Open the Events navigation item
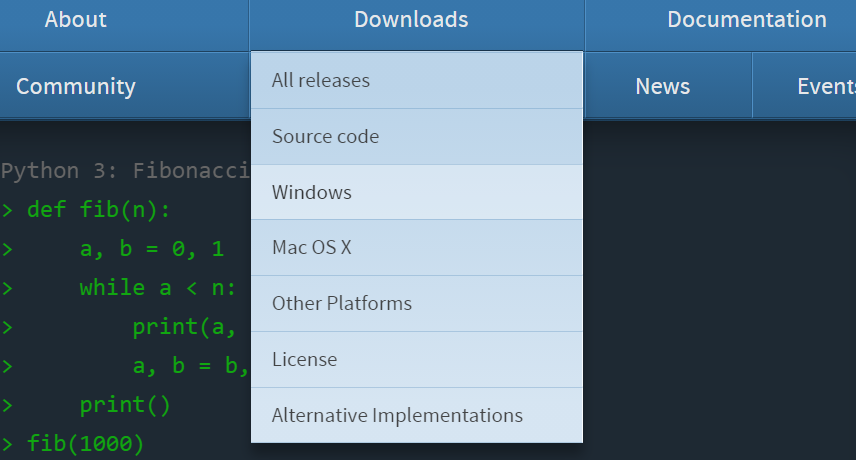Image resolution: width=856 pixels, height=460 pixels. click(825, 86)
